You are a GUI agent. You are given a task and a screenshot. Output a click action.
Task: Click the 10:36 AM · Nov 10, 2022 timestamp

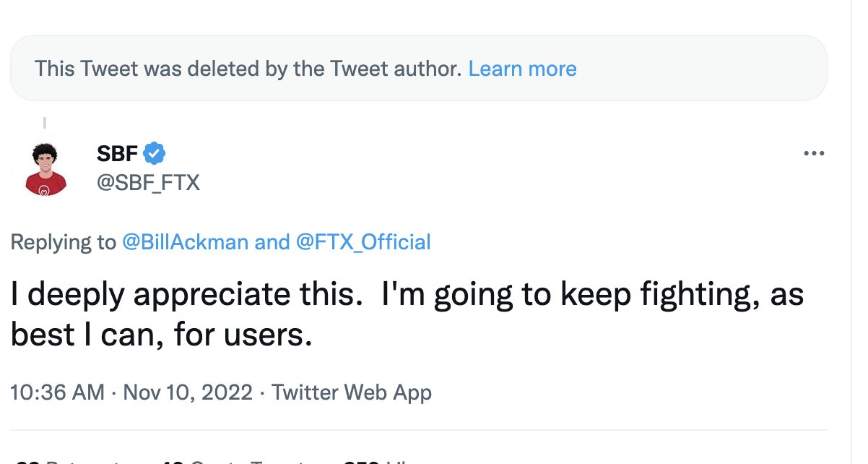[132, 392]
